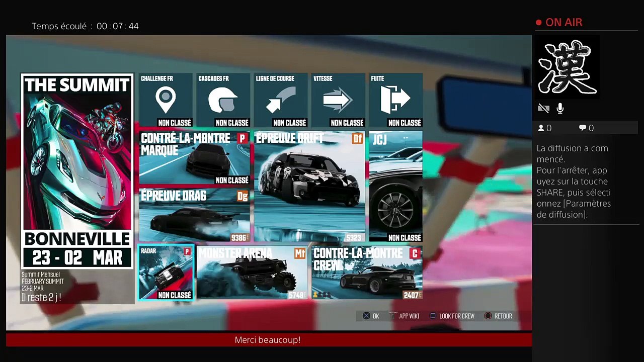Click the 'Il reste 2 j !' text
This screenshot has height=362, width=644.
pyautogui.click(x=41, y=298)
